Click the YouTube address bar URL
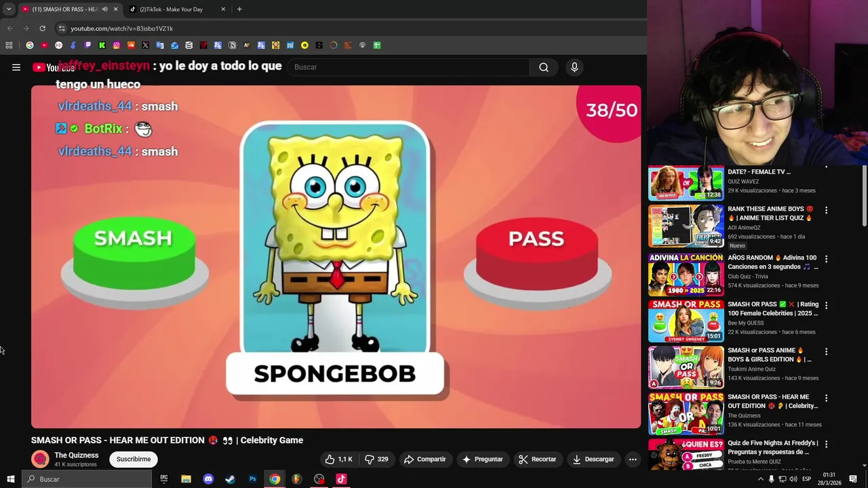This screenshot has height=488, width=868. pyautogui.click(x=122, y=28)
